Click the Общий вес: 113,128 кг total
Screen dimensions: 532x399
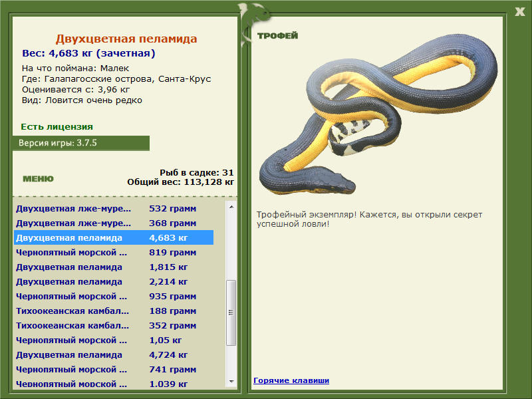click(180, 182)
